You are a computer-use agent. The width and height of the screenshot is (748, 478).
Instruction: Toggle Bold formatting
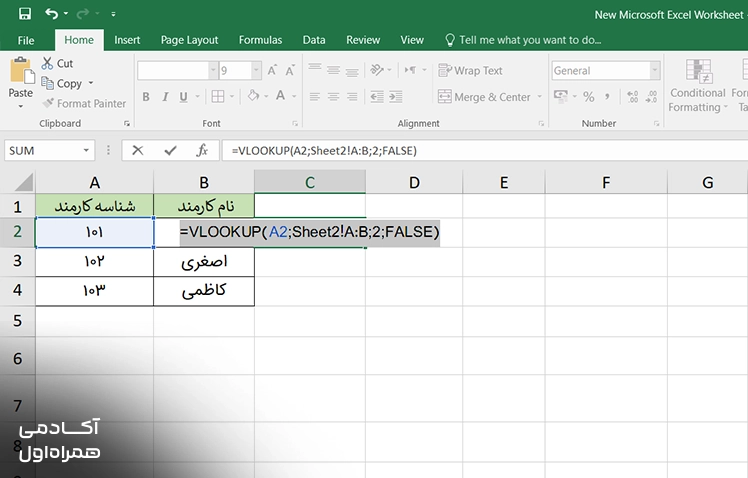(x=146, y=97)
